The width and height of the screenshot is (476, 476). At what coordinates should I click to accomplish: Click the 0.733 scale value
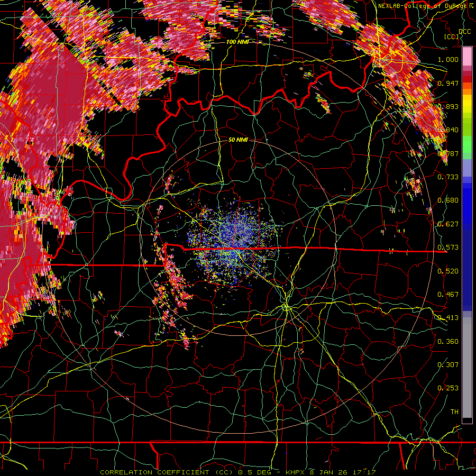[448, 177]
